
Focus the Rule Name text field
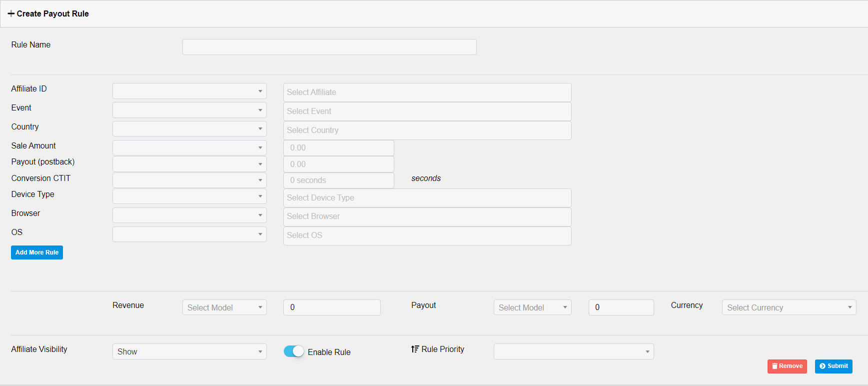coord(329,47)
